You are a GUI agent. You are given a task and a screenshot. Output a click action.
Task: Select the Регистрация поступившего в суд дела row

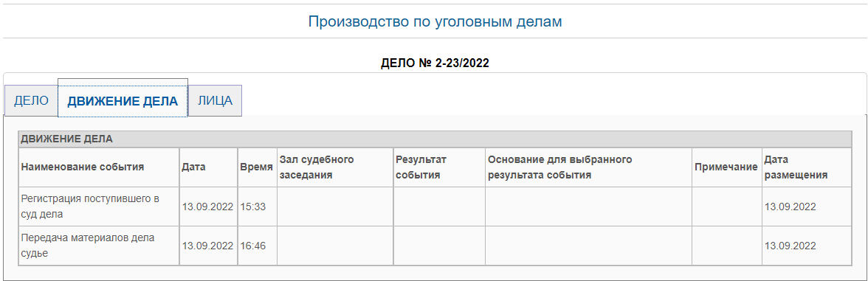435,207
